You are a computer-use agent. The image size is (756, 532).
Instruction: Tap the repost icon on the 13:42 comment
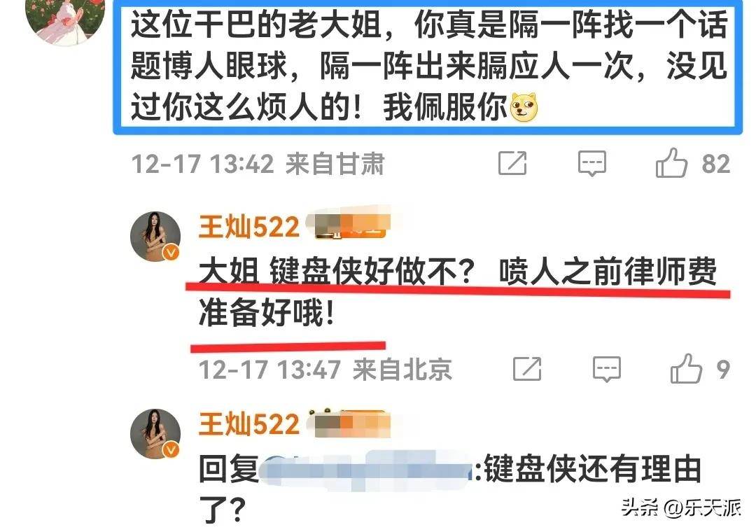pyautogui.click(x=512, y=163)
